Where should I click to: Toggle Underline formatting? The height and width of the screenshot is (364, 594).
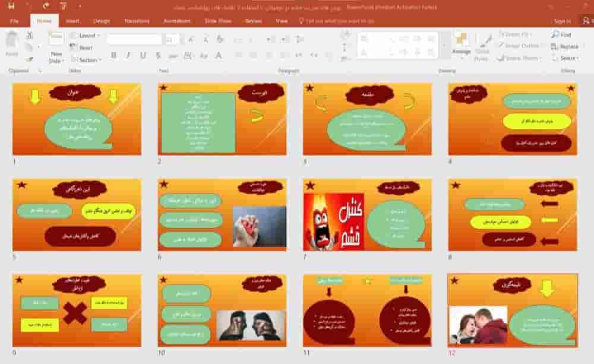point(143,56)
